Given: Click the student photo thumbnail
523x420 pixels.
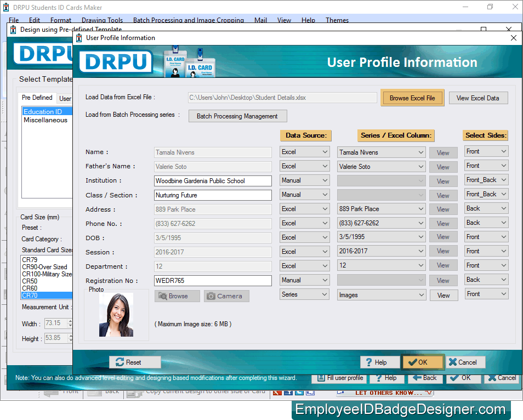Looking at the screenshot, I should coord(116,315).
